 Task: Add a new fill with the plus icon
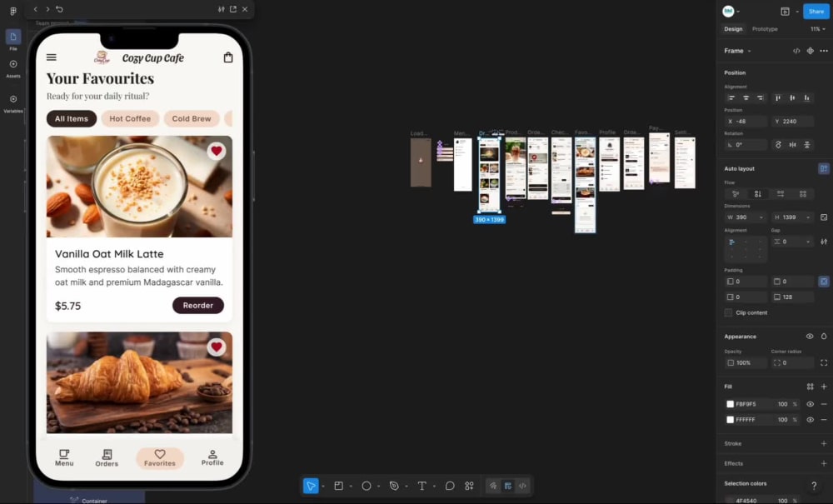(x=824, y=387)
